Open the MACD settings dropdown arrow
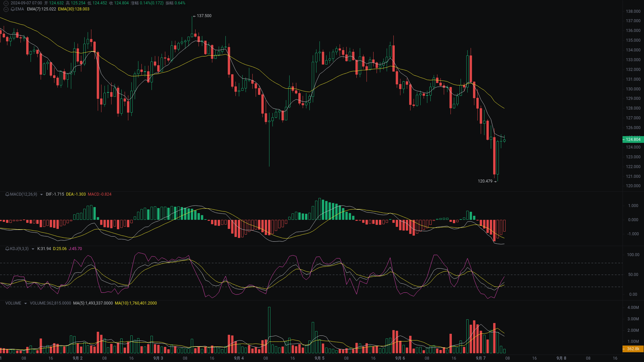Viewport: 644px width, 362px height. (41, 194)
